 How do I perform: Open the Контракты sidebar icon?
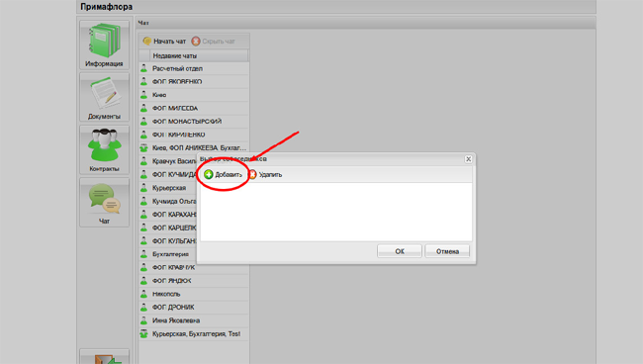click(104, 150)
